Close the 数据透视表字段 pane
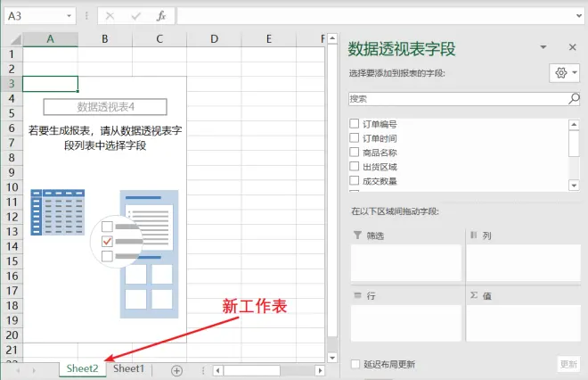The height and width of the screenshot is (380, 588). click(572, 47)
